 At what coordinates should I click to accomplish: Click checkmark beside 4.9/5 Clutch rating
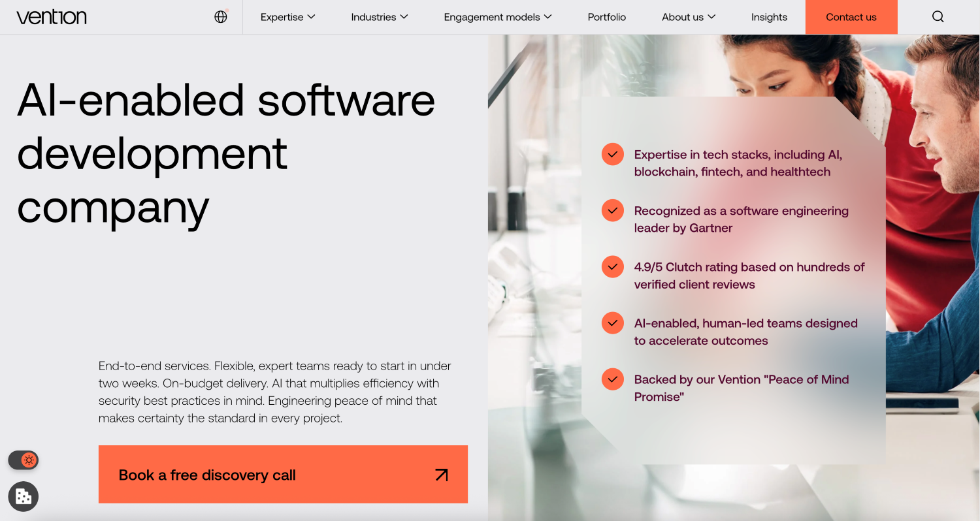[x=613, y=267]
